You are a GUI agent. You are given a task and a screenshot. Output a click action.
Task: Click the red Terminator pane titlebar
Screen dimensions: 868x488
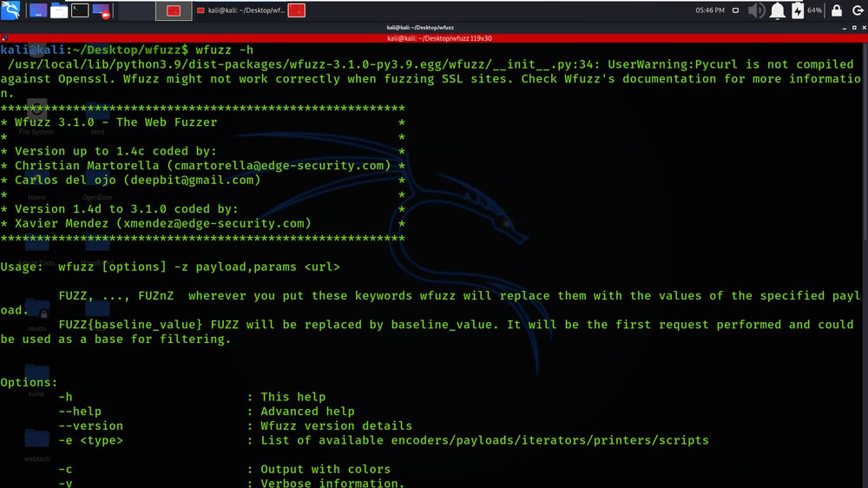click(434, 38)
